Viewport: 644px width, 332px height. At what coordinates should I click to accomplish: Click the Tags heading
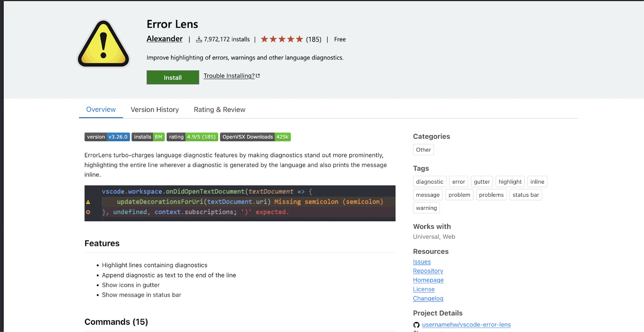tap(421, 168)
